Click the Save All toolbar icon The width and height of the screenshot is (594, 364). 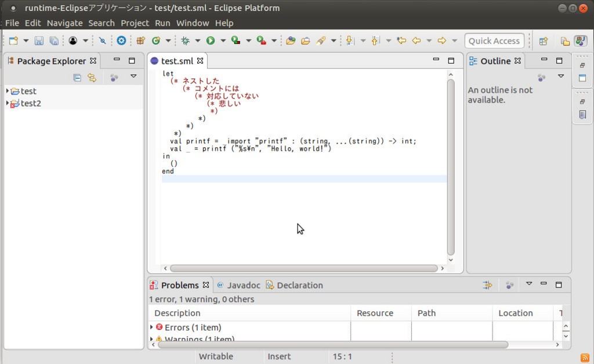click(x=54, y=41)
